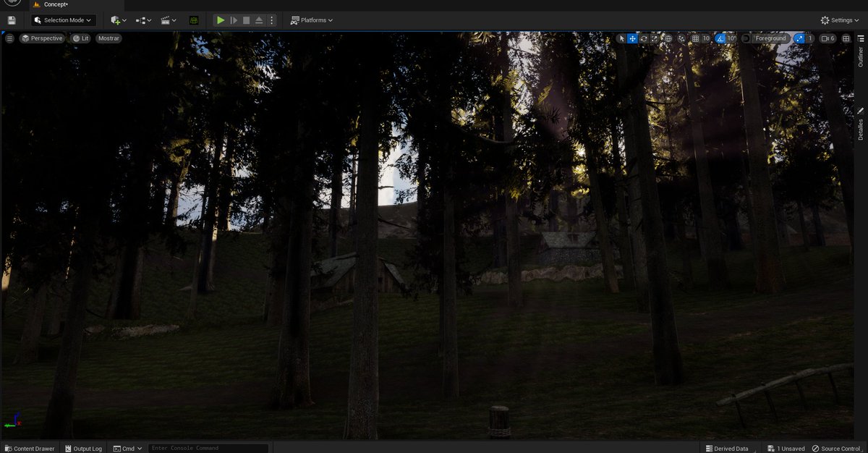Change the scale snap value 1
The height and width of the screenshot is (453, 868).
(810, 38)
